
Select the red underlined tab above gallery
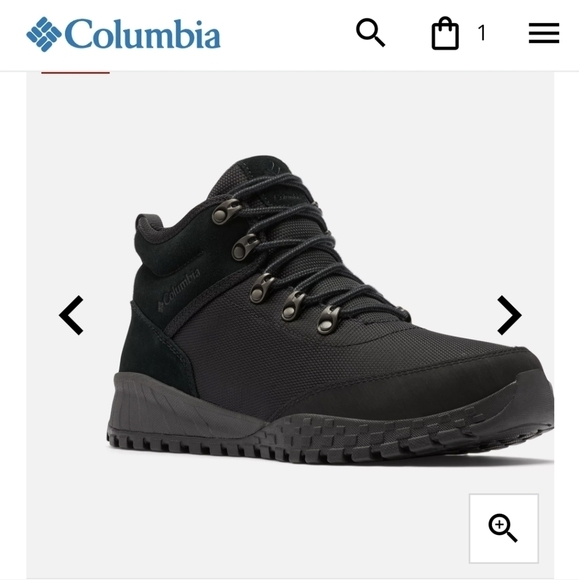pos(75,72)
